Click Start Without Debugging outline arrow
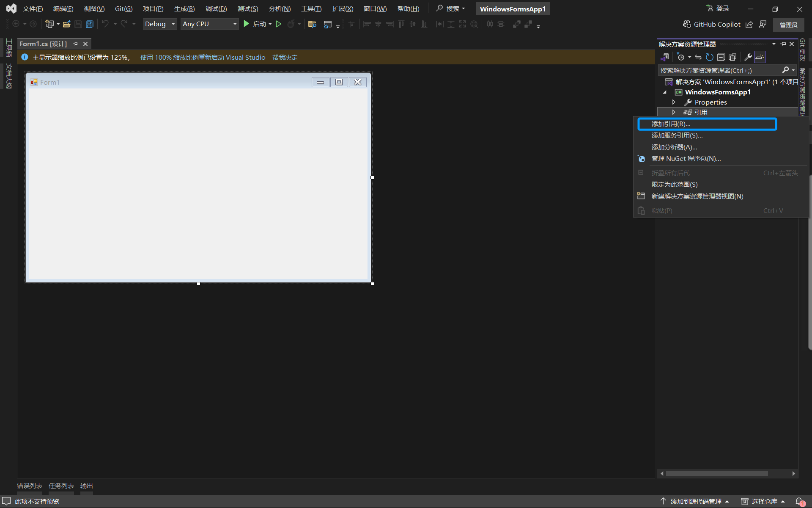This screenshot has width=812, height=508. 278,24
